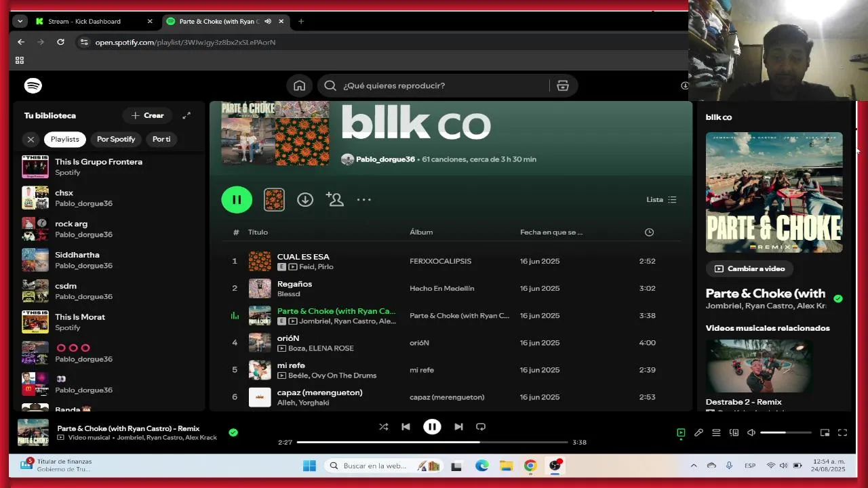
Task: Seek on the song progress bar
Action: point(432,442)
